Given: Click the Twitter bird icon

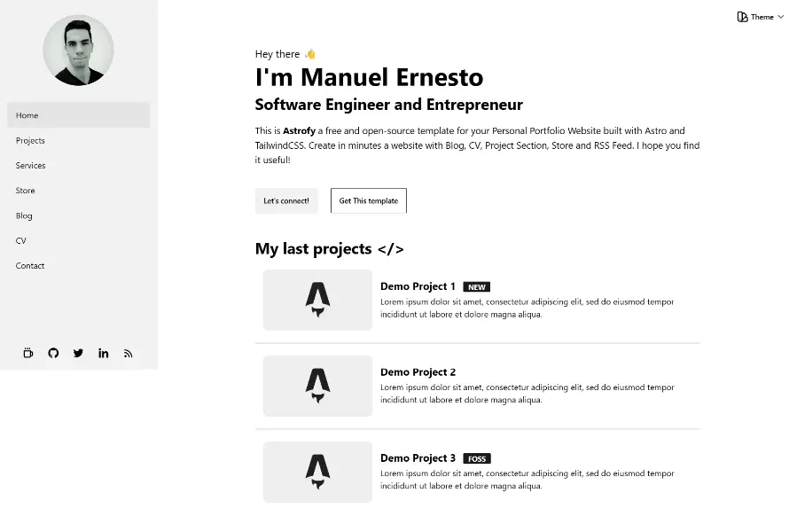Looking at the screenshot, I should 78,353.
